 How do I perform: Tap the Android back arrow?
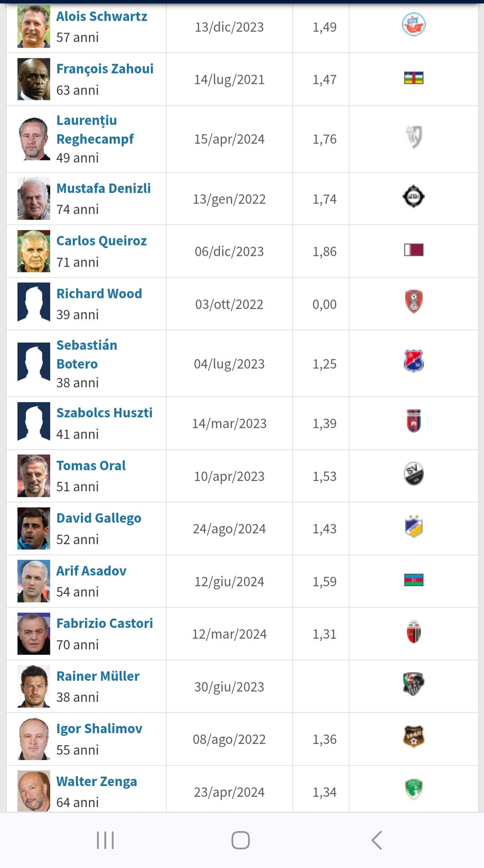coord(377,840)
